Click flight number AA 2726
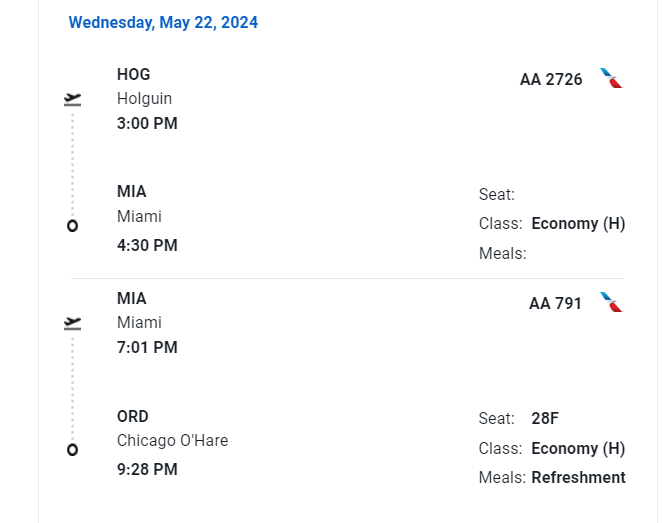666x523 pixels. pyautogui.click(x=551, y=79)
